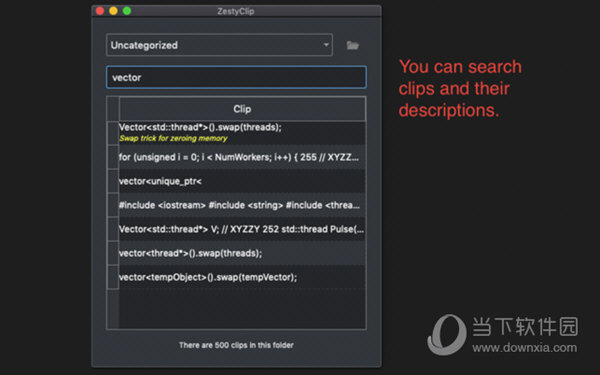600x375 pixels.
Task: Click row header of last clip row
Action: coord(113,277)
